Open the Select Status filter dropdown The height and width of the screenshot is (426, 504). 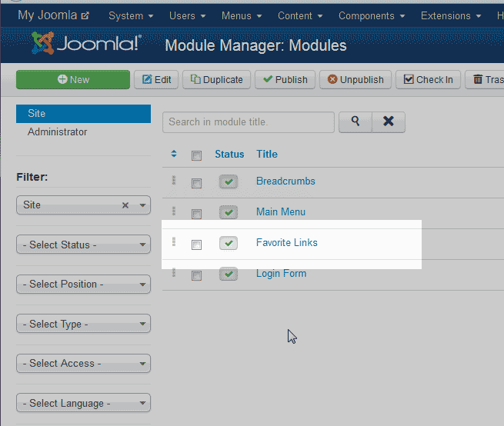(x=83, y=245)
